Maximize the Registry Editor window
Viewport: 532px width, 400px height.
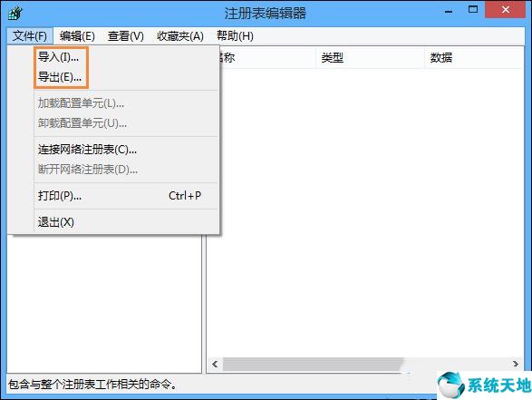tap(473, 9)
